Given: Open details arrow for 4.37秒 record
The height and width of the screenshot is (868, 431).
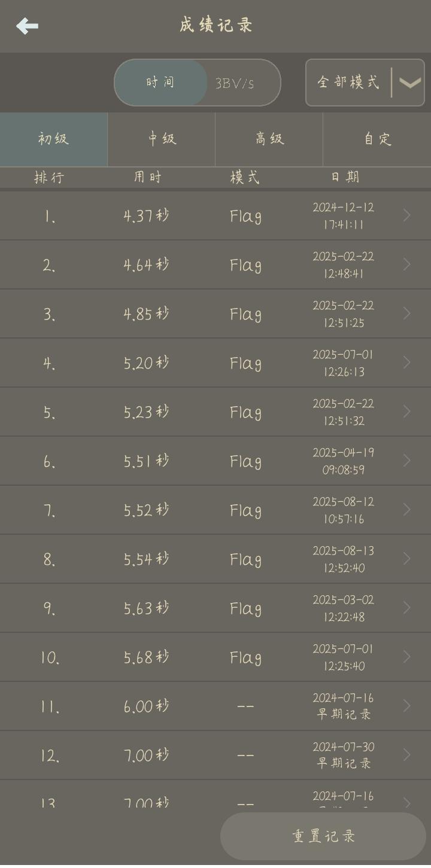Looking at the screenshot, I should pos(406,215).
